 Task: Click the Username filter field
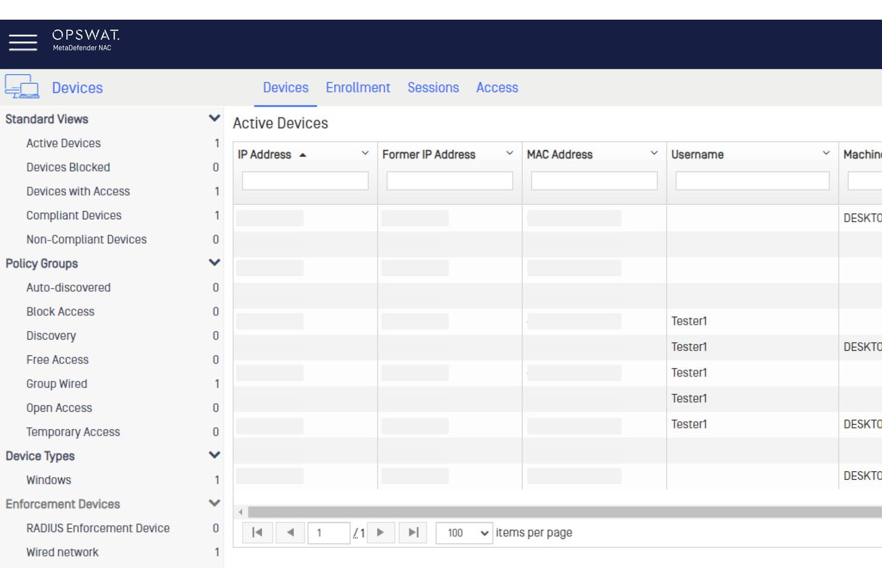[752, 181]
